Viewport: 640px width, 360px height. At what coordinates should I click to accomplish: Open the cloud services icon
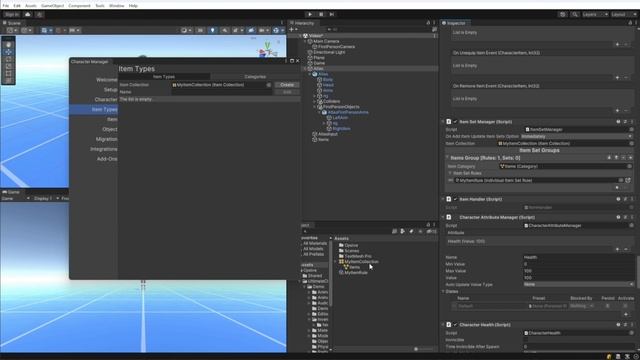(28, 14)
